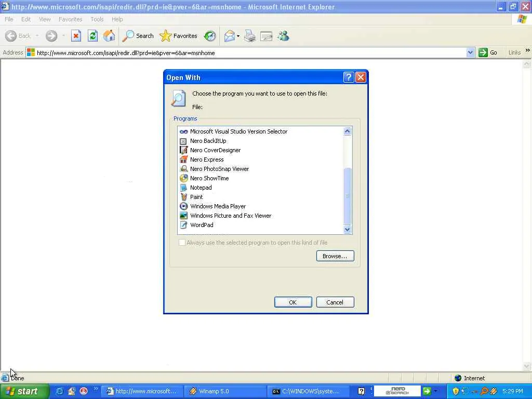Click the Nero Search box in taskbar

pos(397,391)
